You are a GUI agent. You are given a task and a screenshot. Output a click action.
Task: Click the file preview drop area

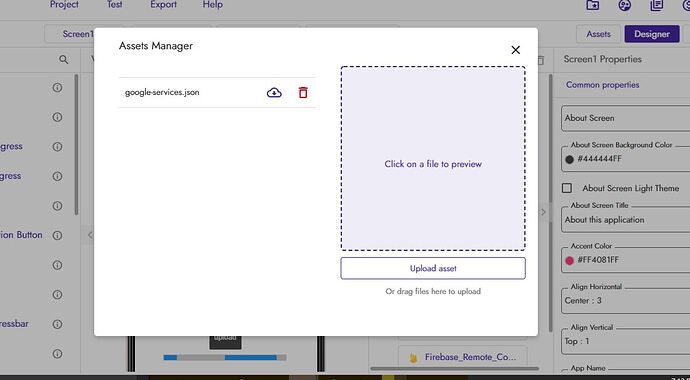tap(433, 158)
